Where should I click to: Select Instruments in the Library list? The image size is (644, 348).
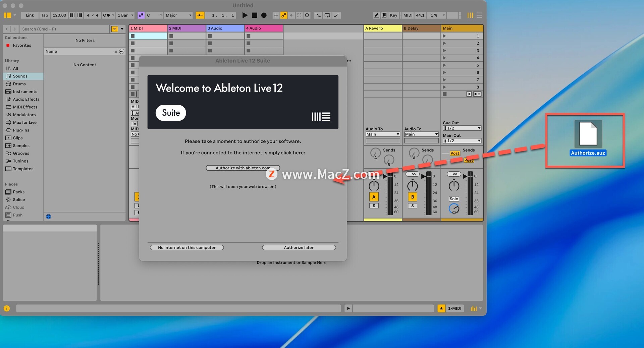pyautogui.click(x=25, y=92)
